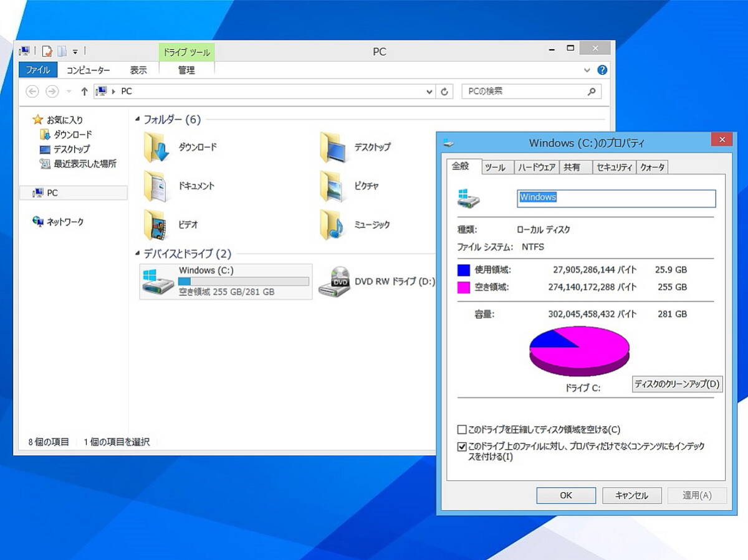Open the 表示 ribbon tab
This screenshot has height=560, width=748.
(x=138, y=70)
